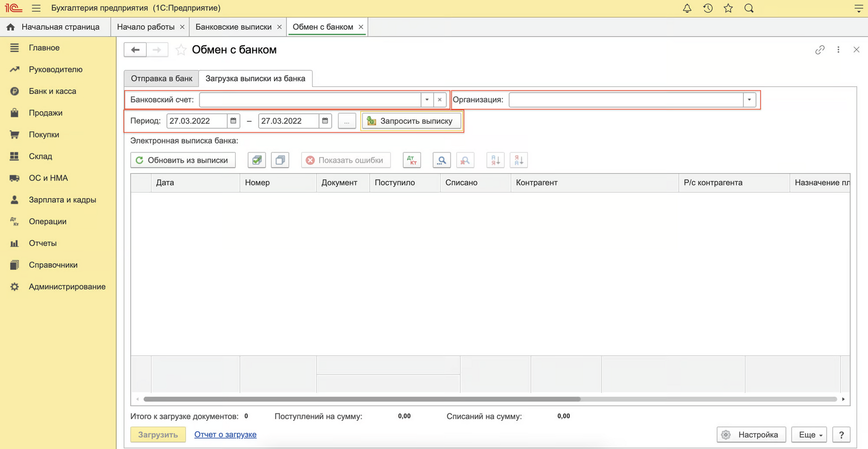Add Обмен с банком to favorites star
Viewport: 868px width, 449px height.
pos(181,50)
